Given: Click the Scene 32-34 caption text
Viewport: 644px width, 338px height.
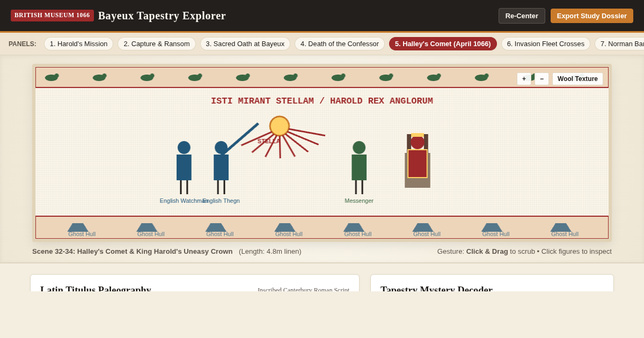Looking at the screenshot, I should point(133,251).
